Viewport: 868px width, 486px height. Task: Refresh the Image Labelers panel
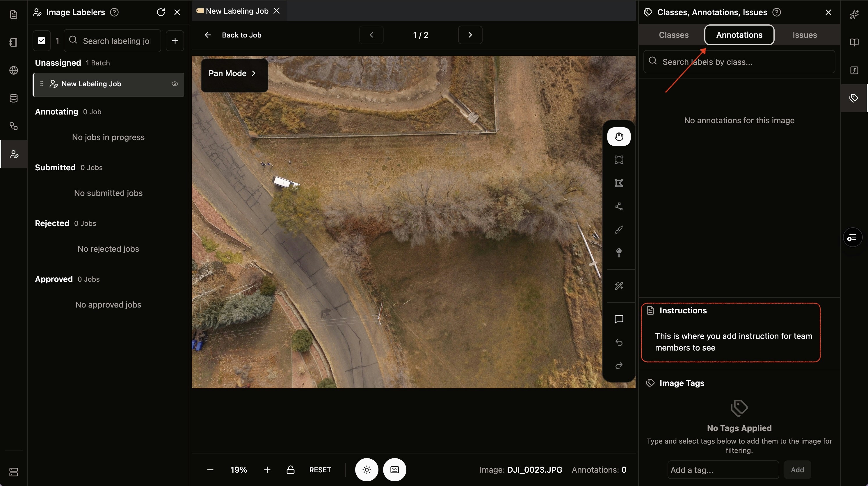(161, 12)
